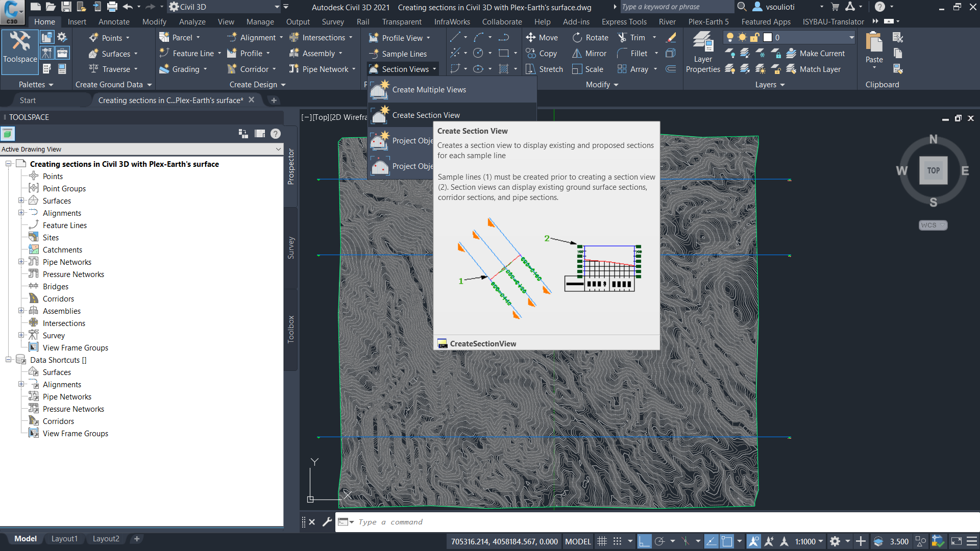This screenshot has height=551, width=980.
Task: Open the annotation scale 1:1000 dropdown
Action: [x=808, y=541]
